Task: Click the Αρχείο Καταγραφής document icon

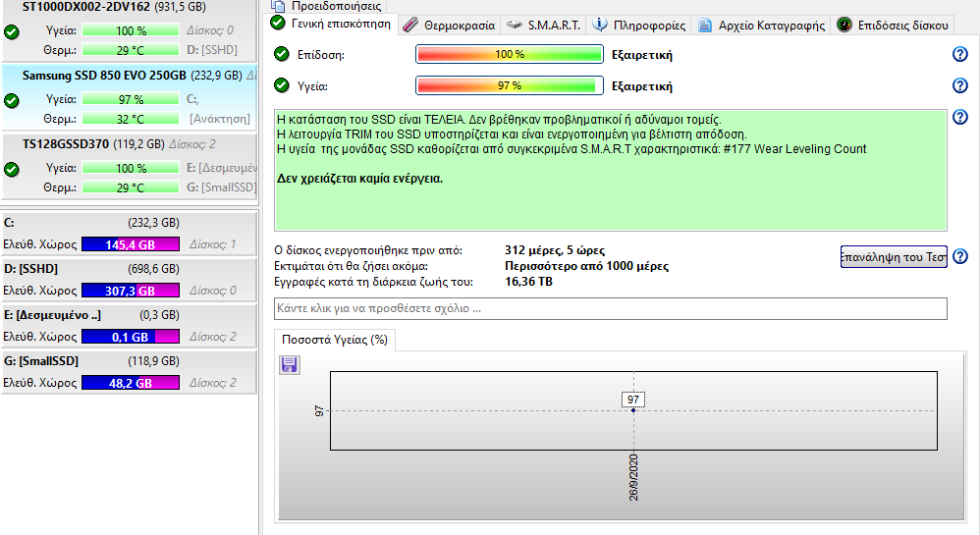Action: [x=704, y=25]
